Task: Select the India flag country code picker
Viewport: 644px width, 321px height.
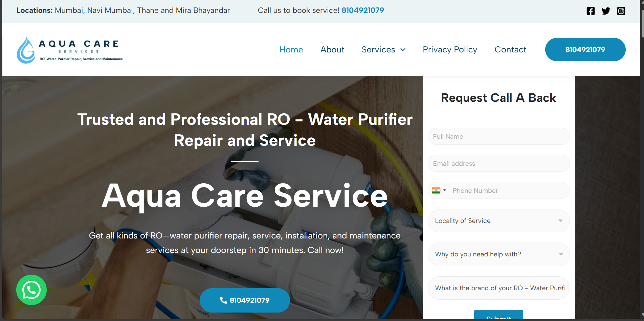Action: 439,190
